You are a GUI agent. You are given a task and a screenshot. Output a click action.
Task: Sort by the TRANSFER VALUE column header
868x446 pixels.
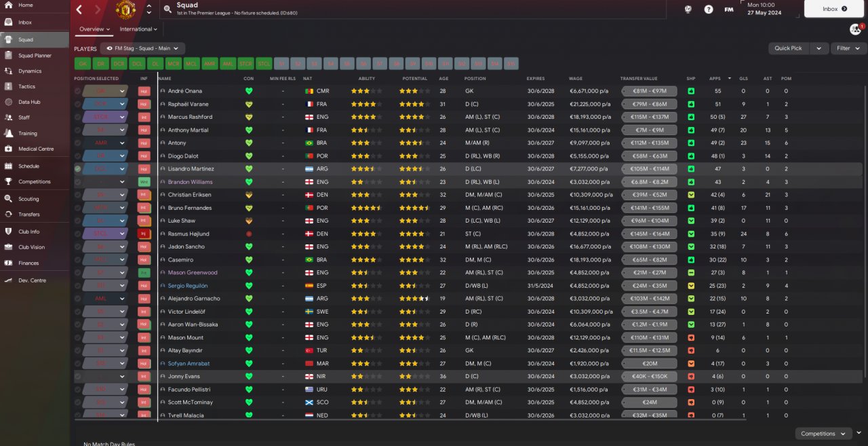pyautogui.click(x=639, y=78)
